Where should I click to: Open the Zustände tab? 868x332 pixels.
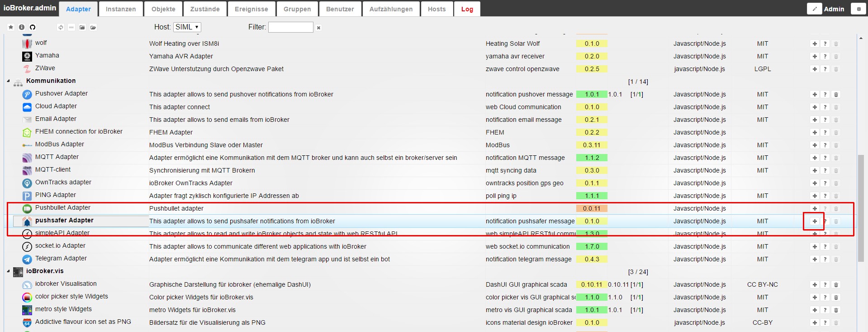tap(205, 9)
